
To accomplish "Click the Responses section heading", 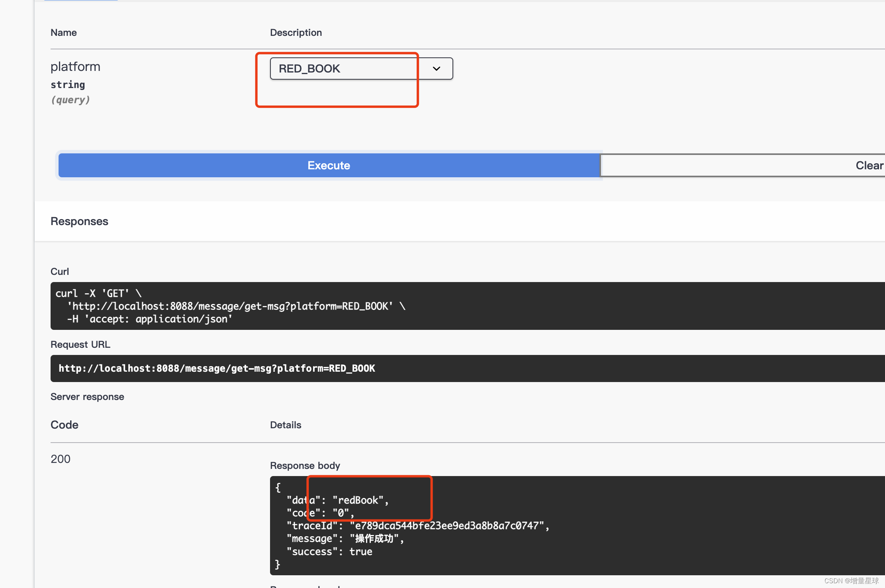I will point(79,221).
